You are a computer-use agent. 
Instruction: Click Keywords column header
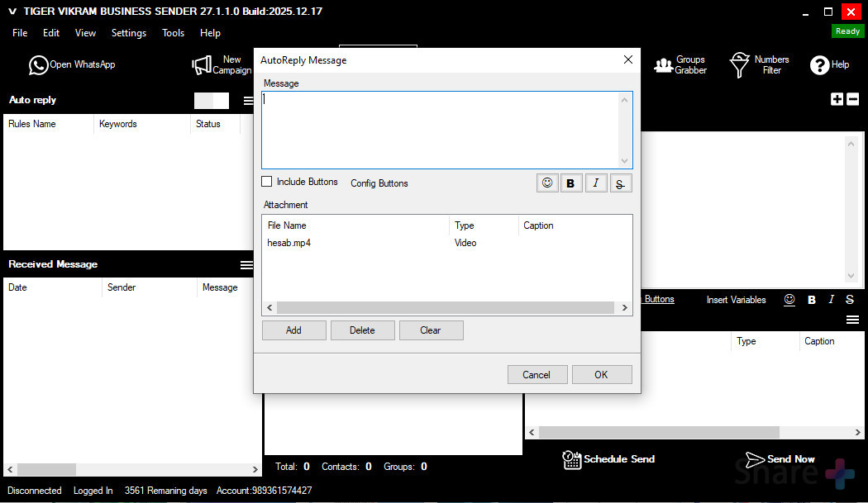(142, 124)
